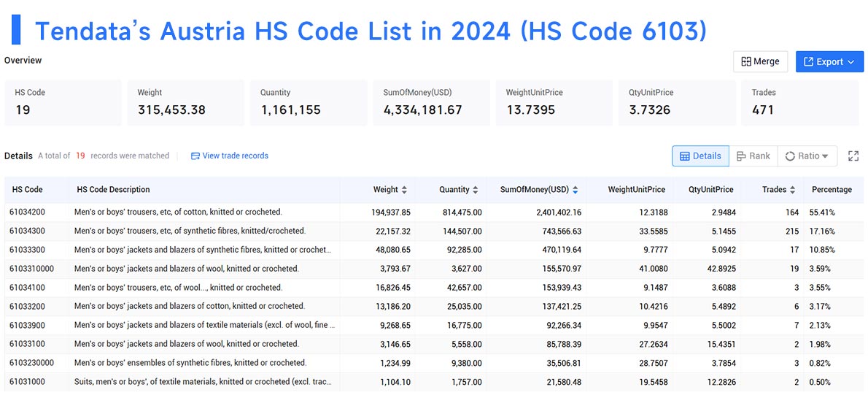Select the Details view tab
The height and width of the screenshot is (398, 868).
tap(700, 156)
